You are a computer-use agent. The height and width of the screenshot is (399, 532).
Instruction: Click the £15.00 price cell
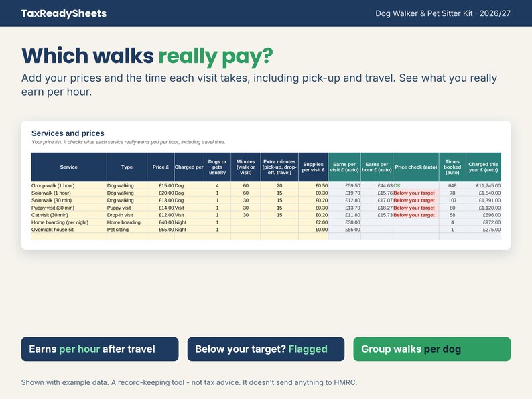click(161, 185)
